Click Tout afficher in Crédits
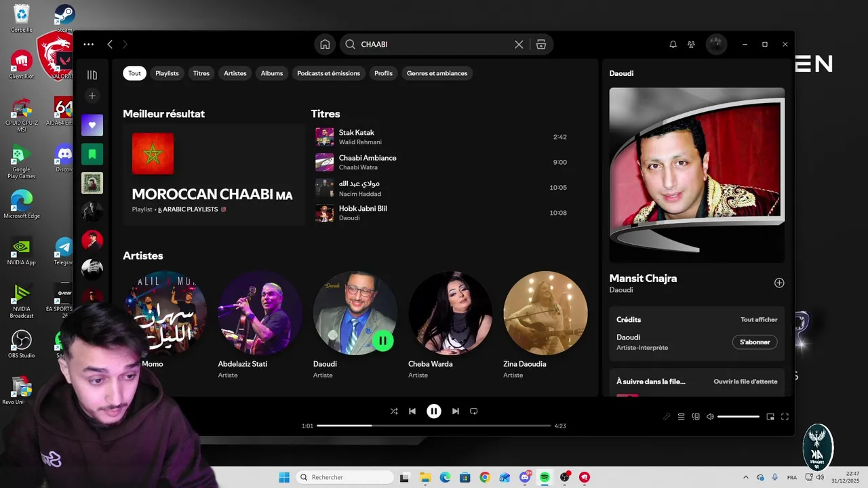The height and width of the screenshot is (488, 868). point(759,320)
